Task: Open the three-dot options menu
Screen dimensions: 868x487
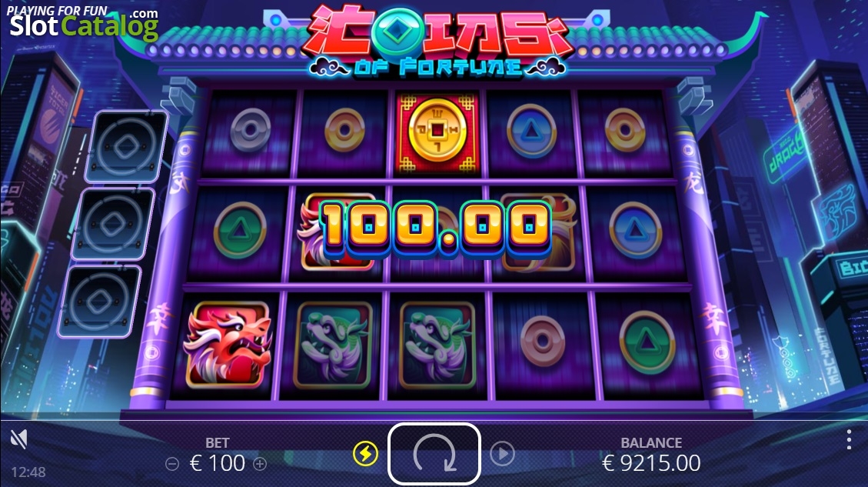Action: (x=849, y=439)
